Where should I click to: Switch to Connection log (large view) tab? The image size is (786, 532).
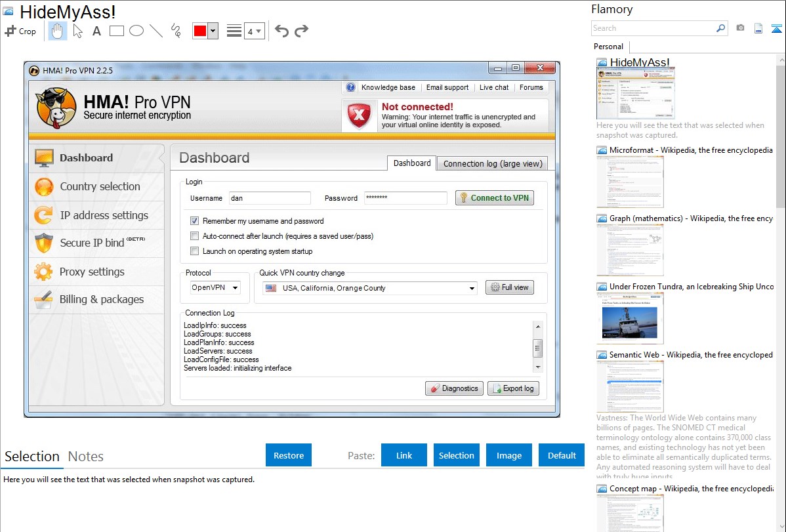(x=493, y=163)
